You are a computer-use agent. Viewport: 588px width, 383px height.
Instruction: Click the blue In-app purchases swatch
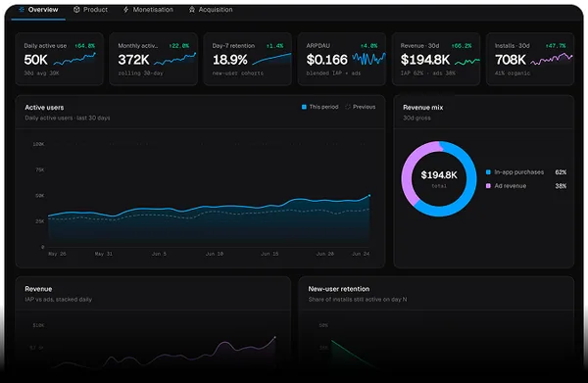[x=488, y=172]
